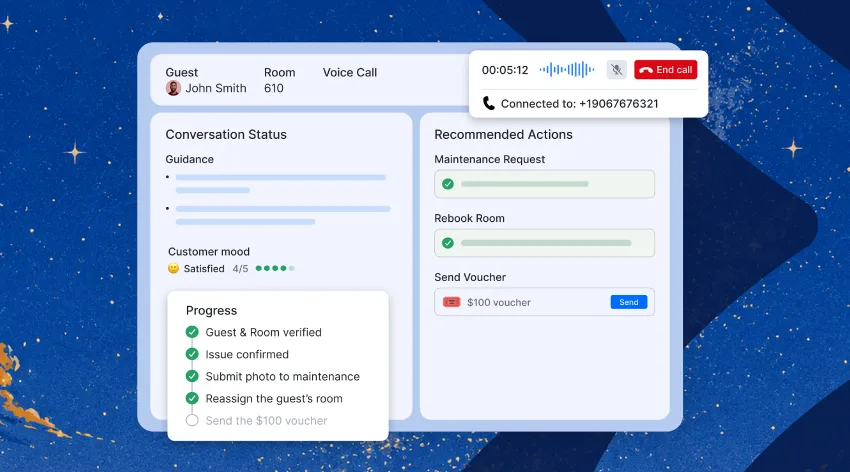The image size is (850, 472).
Task: Click the customer mood rating dots
Action: point(275,268)
